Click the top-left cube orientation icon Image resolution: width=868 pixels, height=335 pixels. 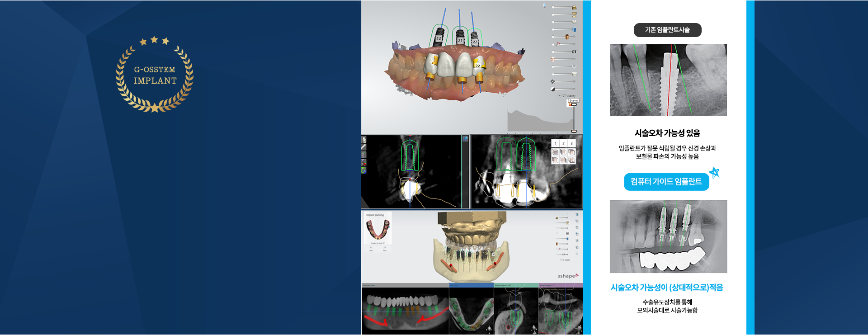555,152
